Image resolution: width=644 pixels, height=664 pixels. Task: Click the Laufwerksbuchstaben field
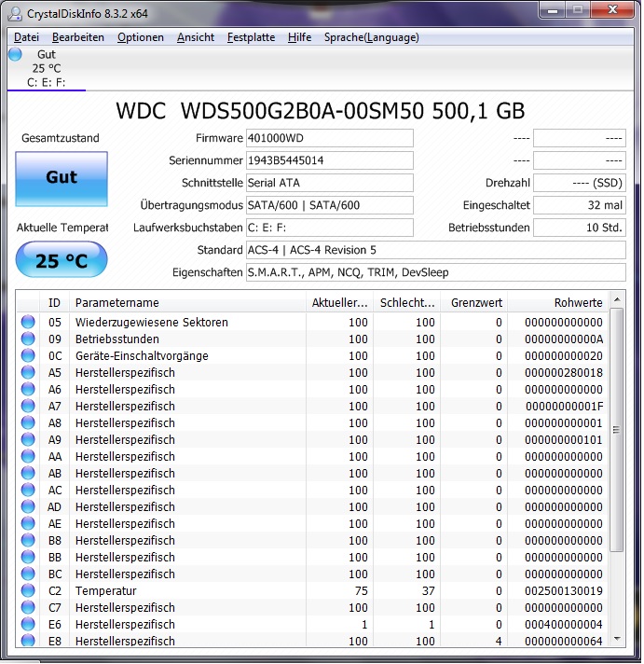330,228
